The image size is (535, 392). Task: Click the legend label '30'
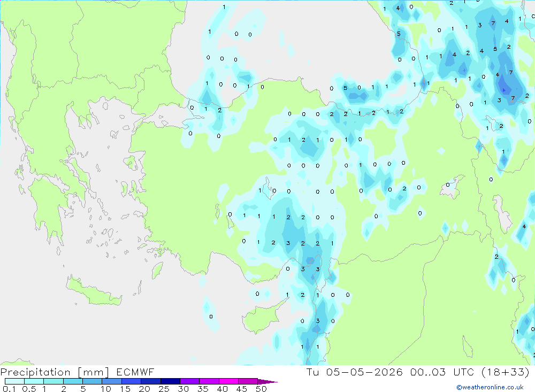pyautogui.click(x=183, y=389)
